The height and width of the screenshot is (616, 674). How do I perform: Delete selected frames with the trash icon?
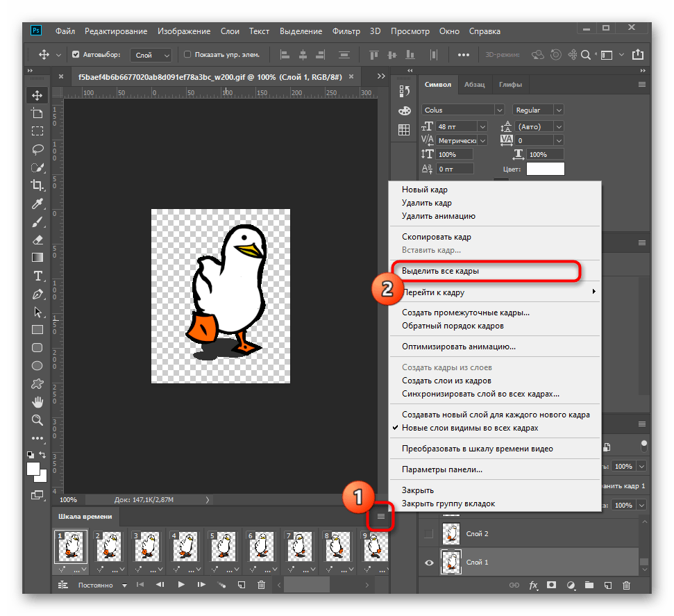coord(262,585)
